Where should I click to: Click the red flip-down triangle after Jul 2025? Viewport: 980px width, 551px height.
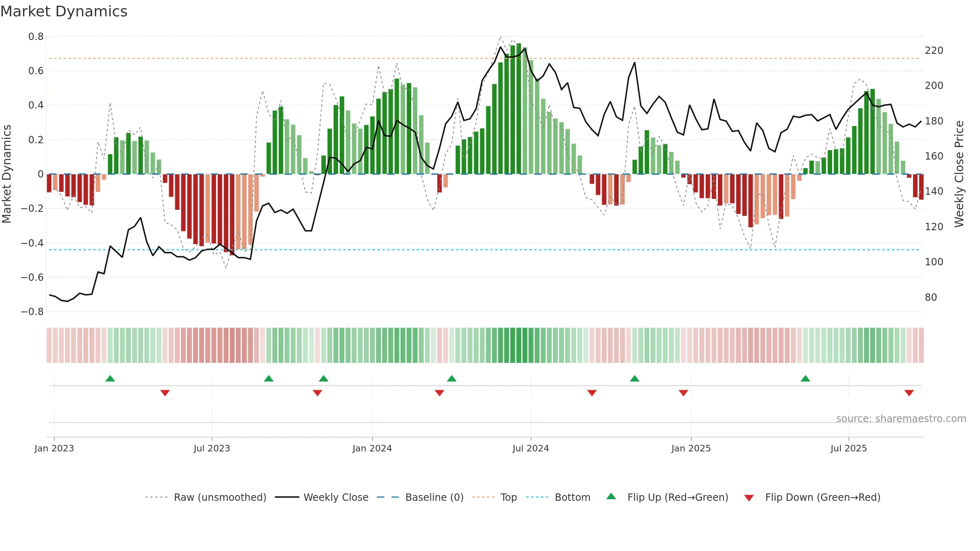[909, 393]
